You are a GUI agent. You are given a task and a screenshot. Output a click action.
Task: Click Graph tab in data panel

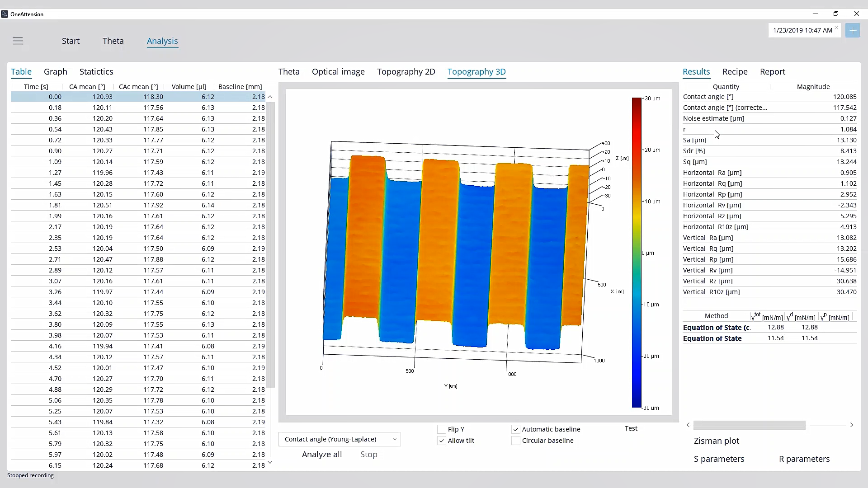[56, 71]
